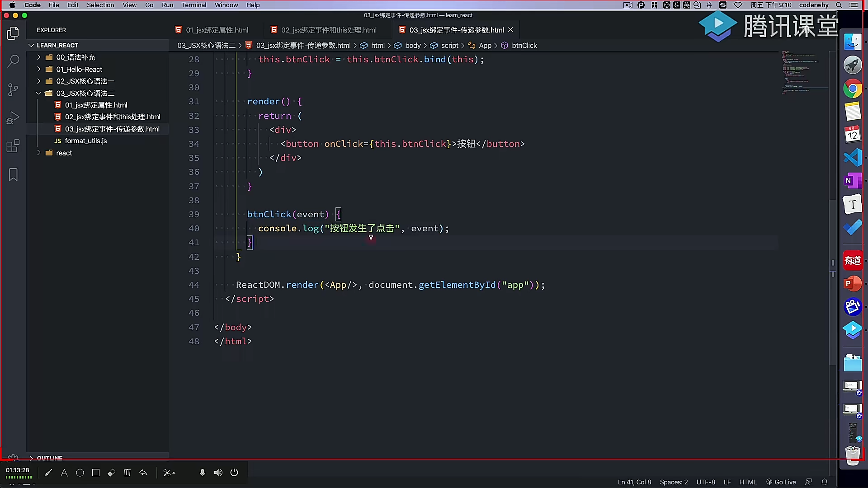This screenshot has width=868, height=488.
Task: Open Run and Debug view icon
Action: pos(13,118)
